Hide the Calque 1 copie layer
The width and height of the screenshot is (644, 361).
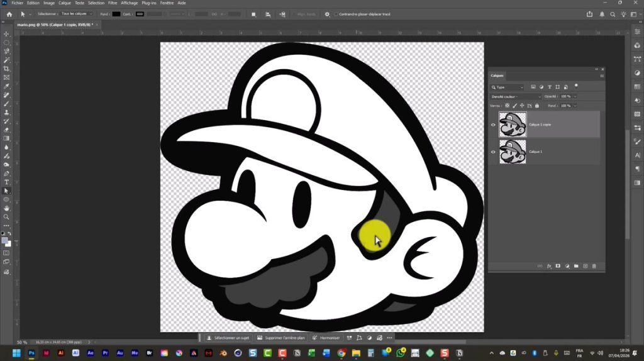pyautogui.click(x=493, y=125)
